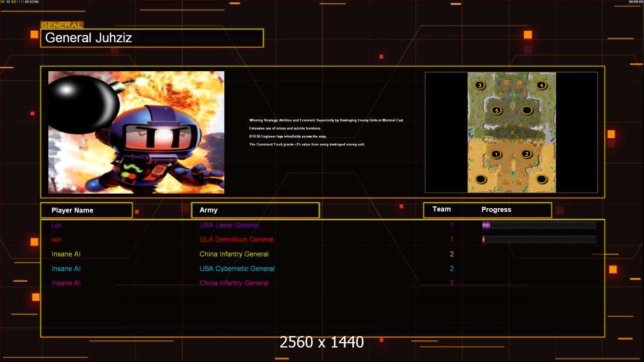
Task: Click the magenta China Infantry General entry
Action: 234,283
